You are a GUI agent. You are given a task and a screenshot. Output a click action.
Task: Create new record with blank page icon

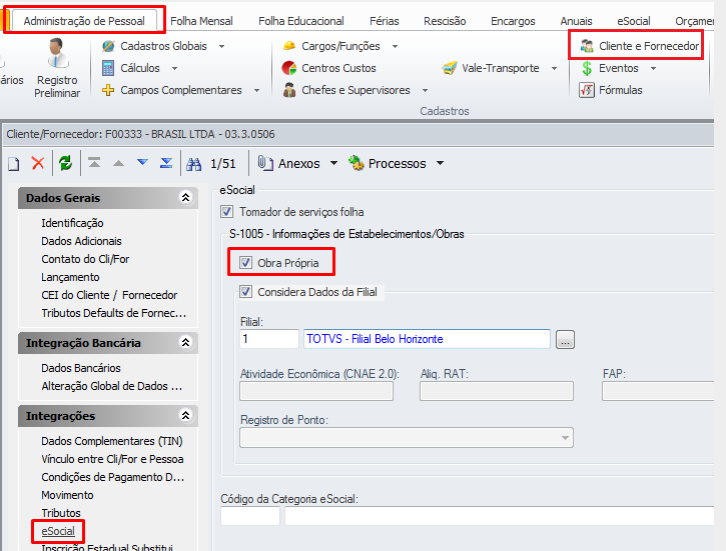(x=14, y=163)
